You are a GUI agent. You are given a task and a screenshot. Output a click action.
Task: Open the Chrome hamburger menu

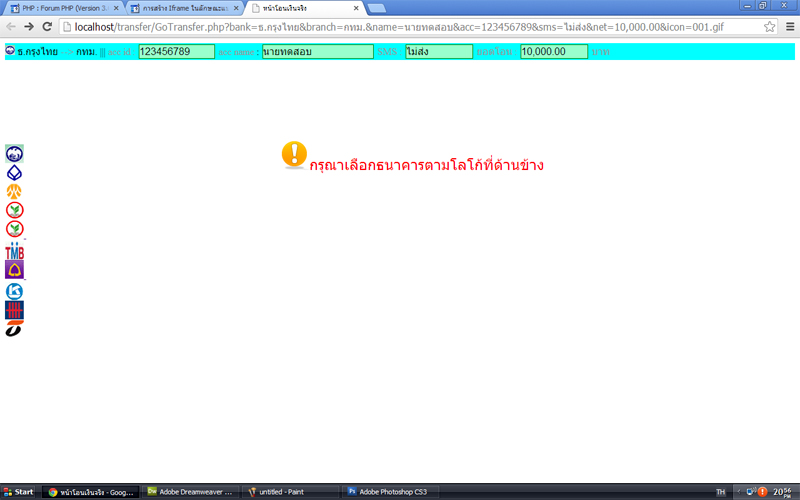click(x=790, y=27)
